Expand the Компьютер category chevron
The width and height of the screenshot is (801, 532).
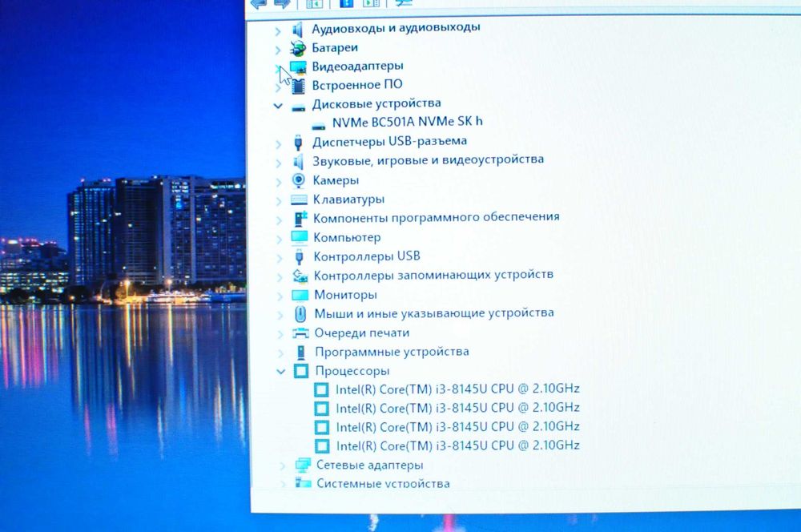click(x=279, y=240)
